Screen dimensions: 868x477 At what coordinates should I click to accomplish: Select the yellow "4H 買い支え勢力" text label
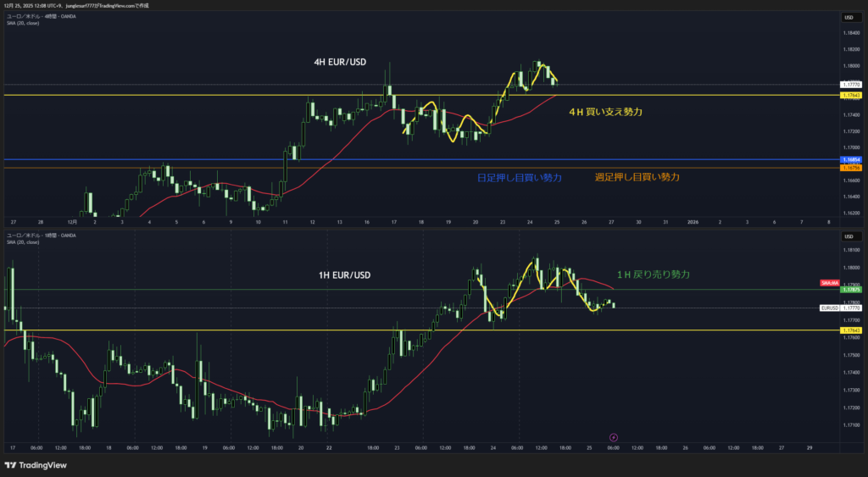pos(605,112)
